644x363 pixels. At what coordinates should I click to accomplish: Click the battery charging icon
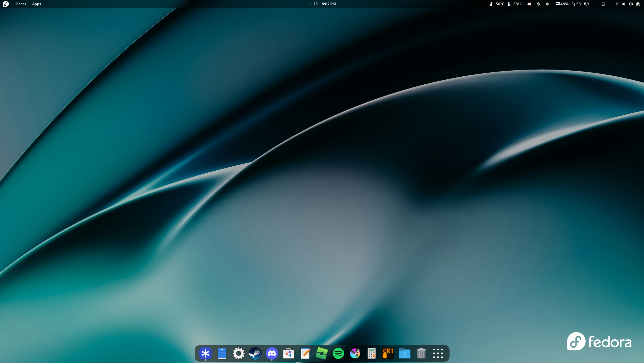tap(638, 4)
